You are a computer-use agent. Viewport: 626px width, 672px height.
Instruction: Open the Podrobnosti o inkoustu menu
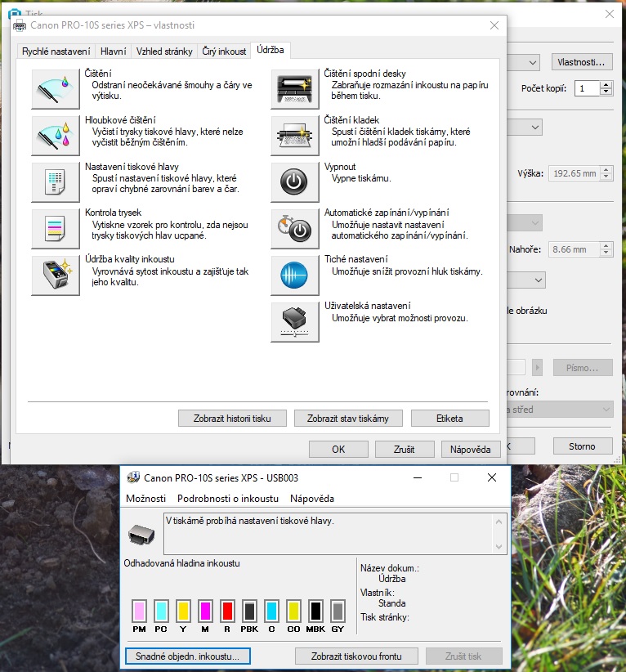(227, 498)
